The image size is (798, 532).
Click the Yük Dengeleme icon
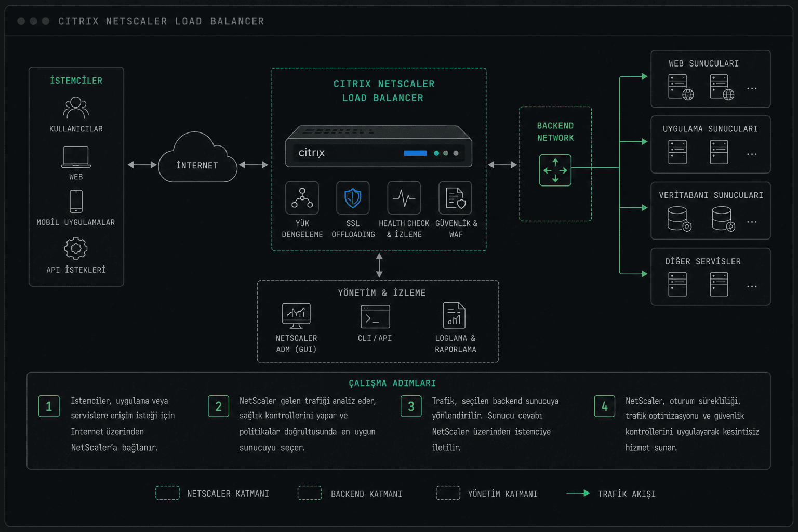(302, 198)
